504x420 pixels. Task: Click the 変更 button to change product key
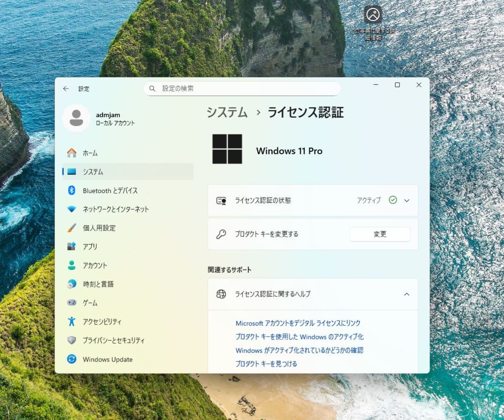point(380,234)
